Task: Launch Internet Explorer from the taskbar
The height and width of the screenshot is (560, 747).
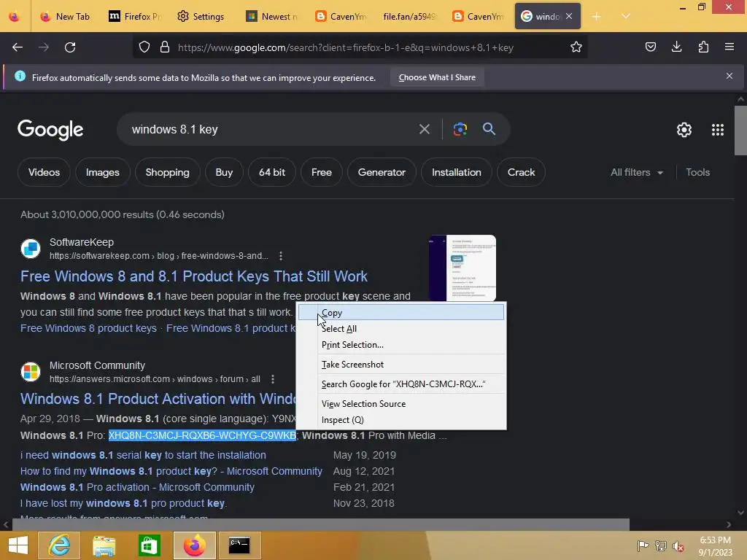Action: pyautogui.click(x=59, y=545)
